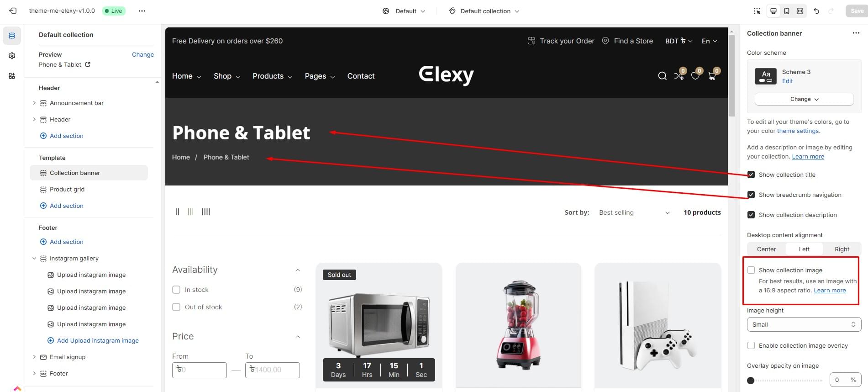Open the Default collection template dropdown

tap(484, 11)
